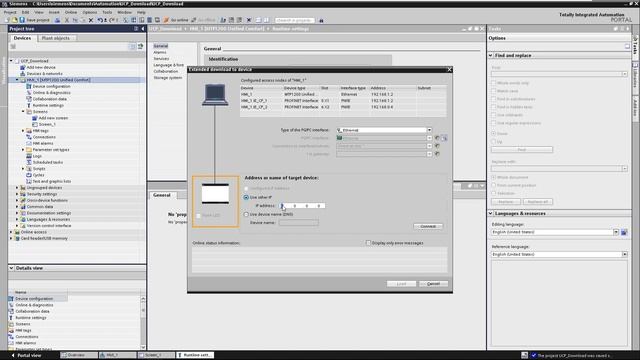Open Screen_1 in project tree
Screen dimensions: 640x360
click(47, 124)
